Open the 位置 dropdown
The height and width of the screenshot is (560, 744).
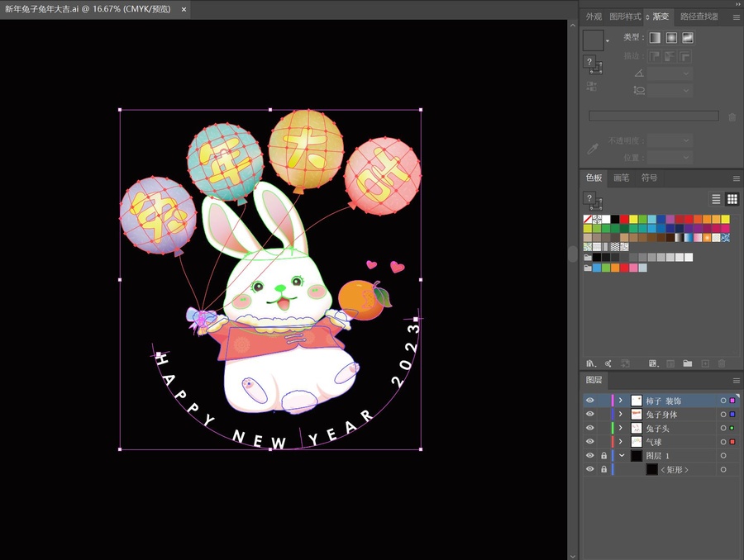pos(685,157)
